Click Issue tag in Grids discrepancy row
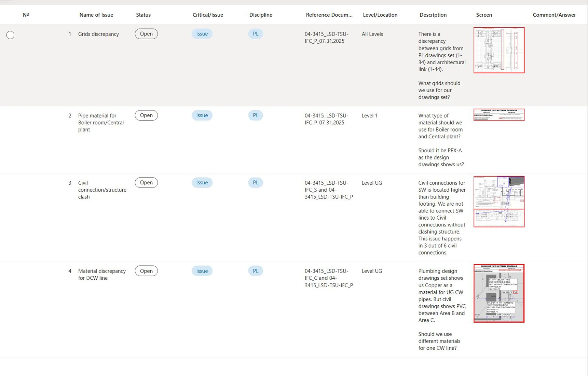This screenshot has width=588, height=376. pyautogui.click(x=202, y=34)
